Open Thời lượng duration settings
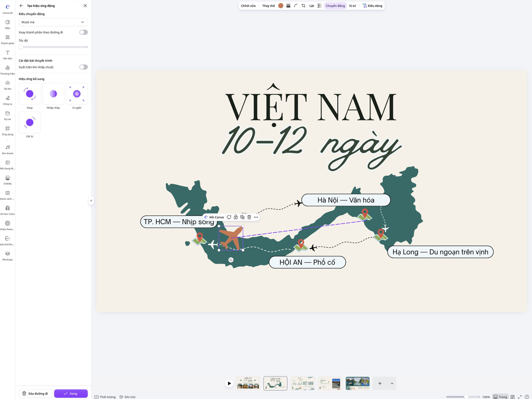This screenshot has height=399, width=532. (105, 397)
